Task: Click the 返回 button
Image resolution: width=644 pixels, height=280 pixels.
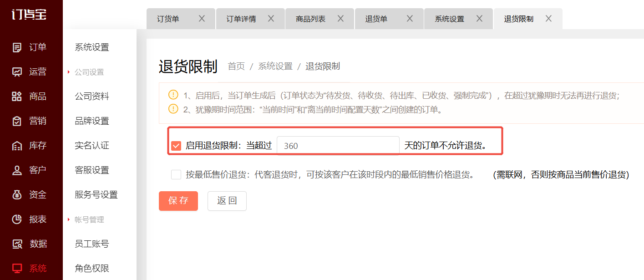Action: (x=227, y=201)
